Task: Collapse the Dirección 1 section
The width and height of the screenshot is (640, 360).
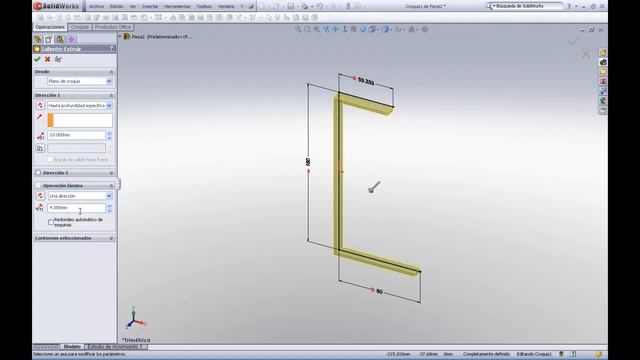Action: tap(111, 95)
